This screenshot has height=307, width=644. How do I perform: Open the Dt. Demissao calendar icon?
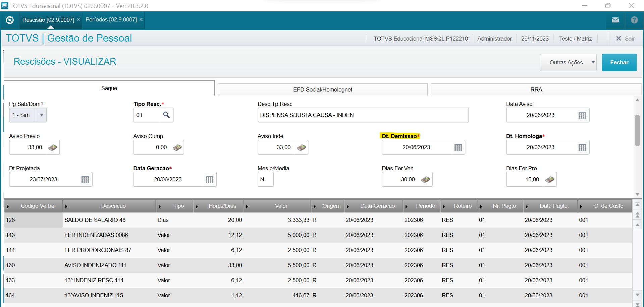coord(458,147)
